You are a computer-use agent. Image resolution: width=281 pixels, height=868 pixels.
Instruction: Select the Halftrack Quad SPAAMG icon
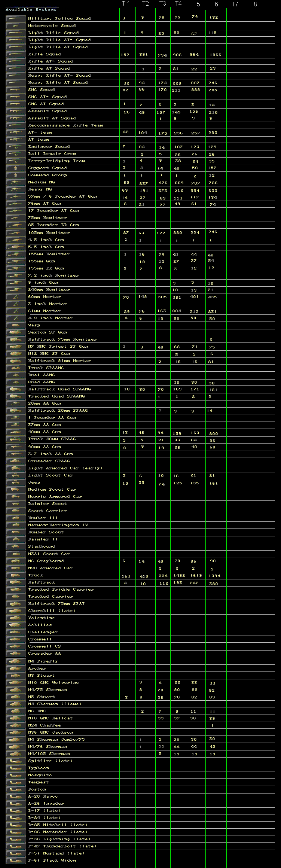(16, 389)
